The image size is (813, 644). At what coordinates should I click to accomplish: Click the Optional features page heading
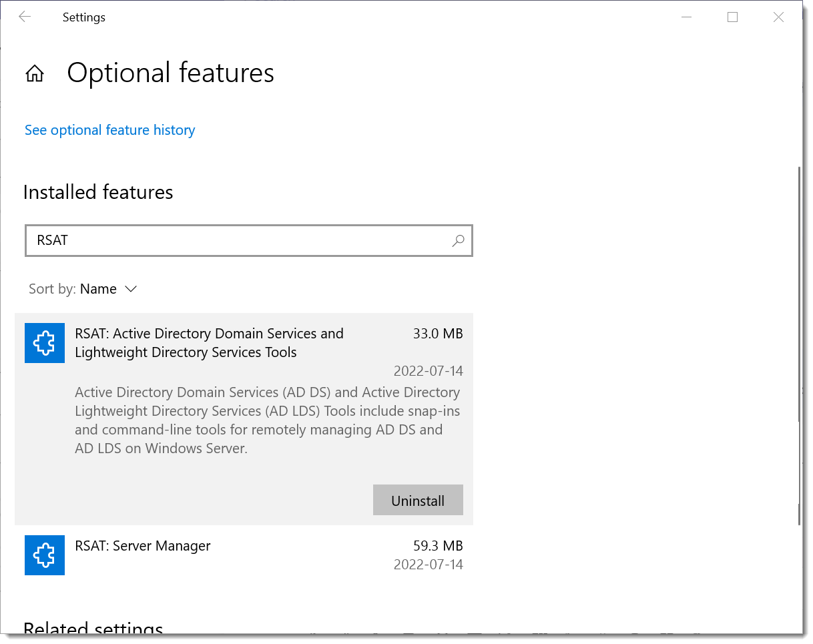point(171,73)
